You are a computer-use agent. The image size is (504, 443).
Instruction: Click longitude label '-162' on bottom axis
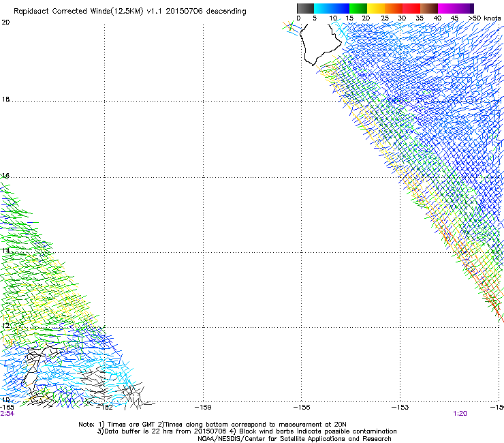coord(105,408)
